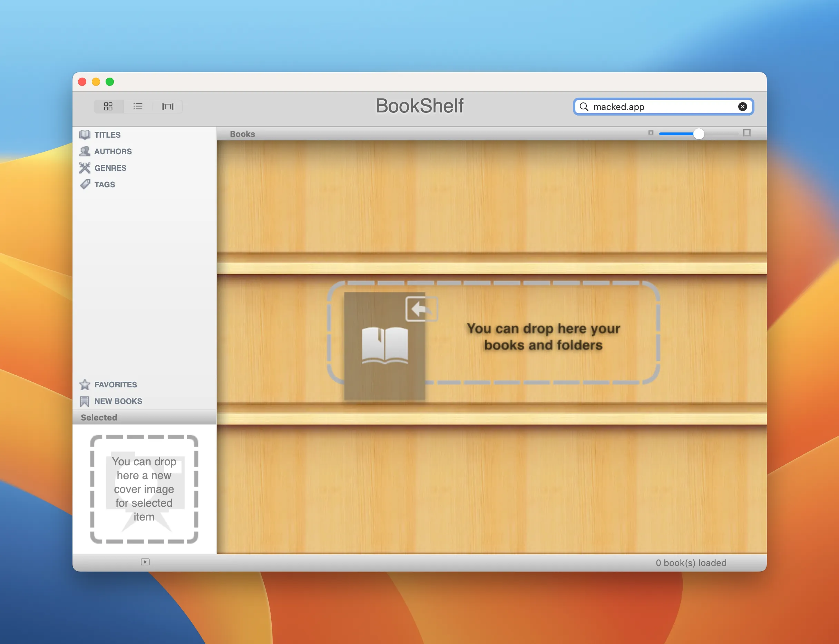
Task: Close the BookShelf window
Action: (82, 82)
